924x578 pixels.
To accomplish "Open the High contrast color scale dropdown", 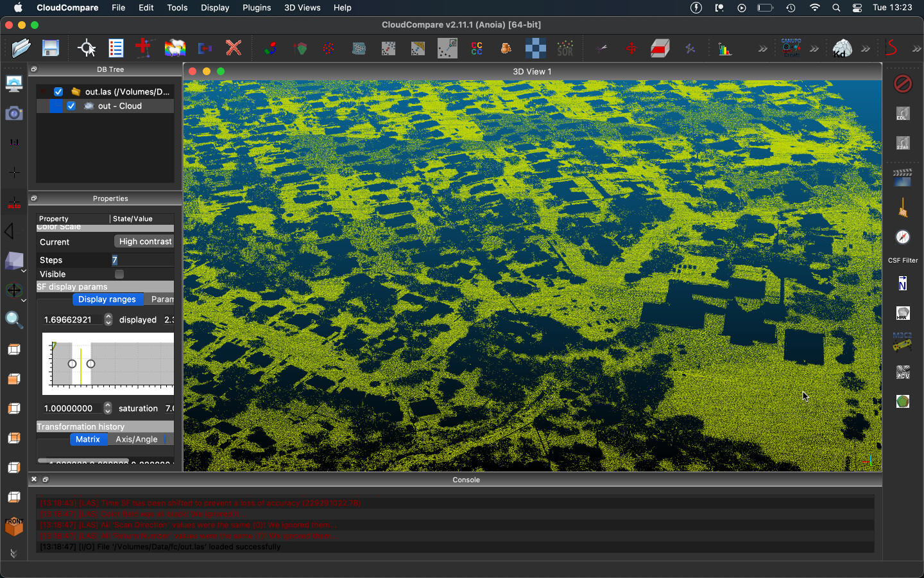I will tap(145, 241).
